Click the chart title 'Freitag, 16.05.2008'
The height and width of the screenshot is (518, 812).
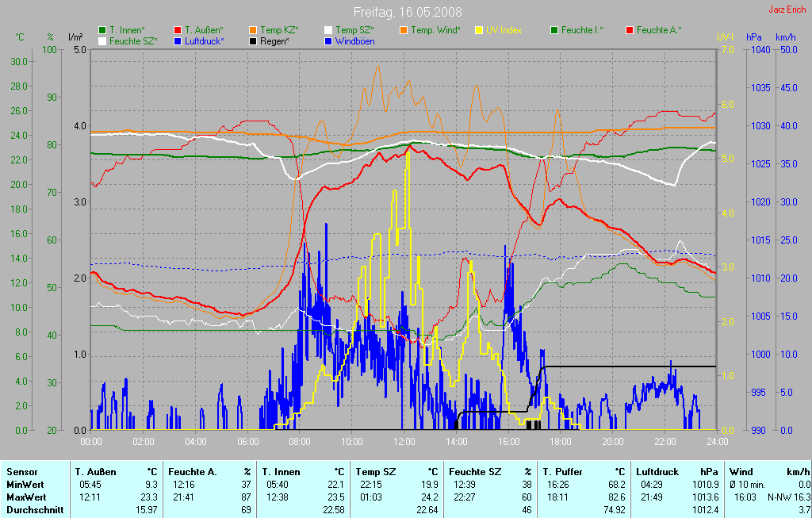click(x=408, y=12)
